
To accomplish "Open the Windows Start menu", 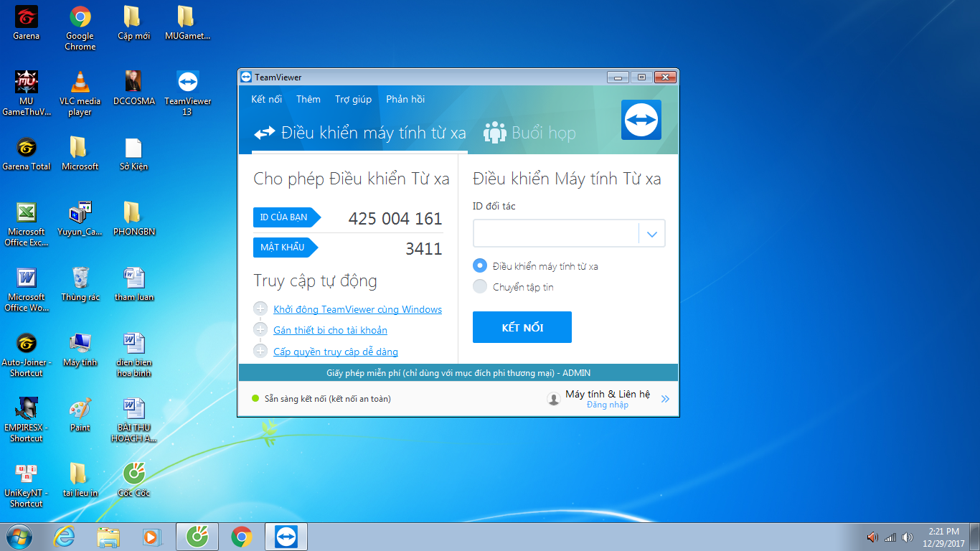I will tap(19, 536).
